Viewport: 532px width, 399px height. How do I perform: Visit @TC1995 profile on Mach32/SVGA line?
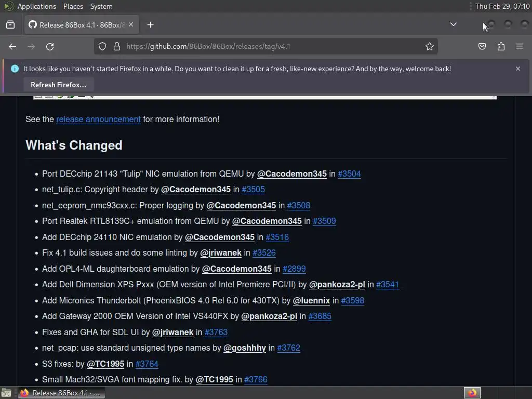click(x=215, y=379)
